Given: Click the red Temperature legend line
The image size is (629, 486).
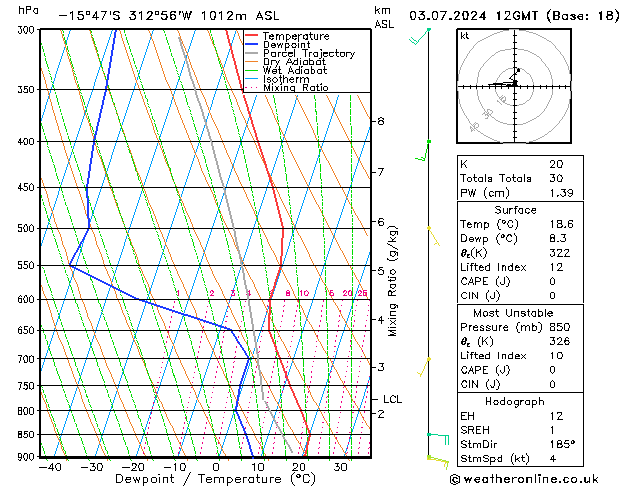Looking at the screenshot, I should (x=252, y=36).
